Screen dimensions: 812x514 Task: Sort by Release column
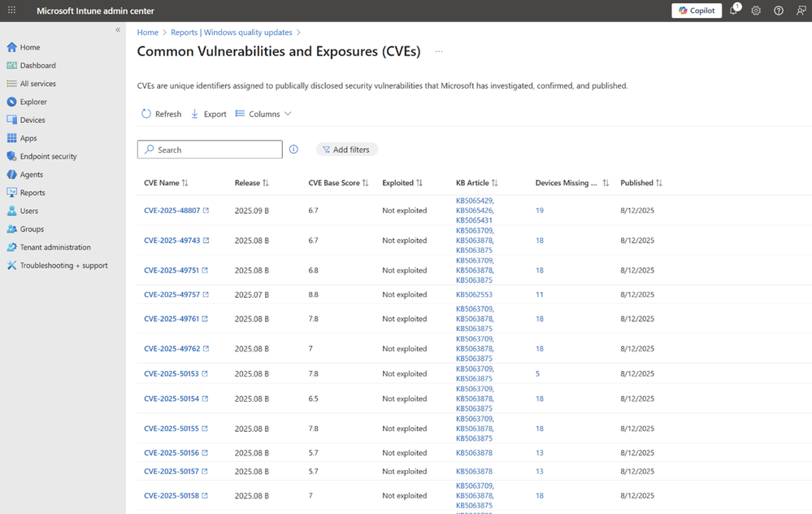(x=252, y=183)
